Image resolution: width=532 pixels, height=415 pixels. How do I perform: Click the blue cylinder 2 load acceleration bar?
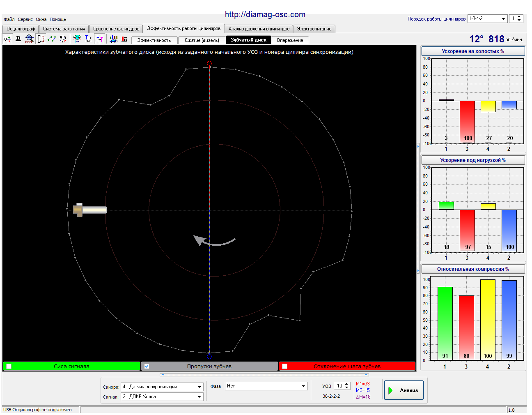509,231
